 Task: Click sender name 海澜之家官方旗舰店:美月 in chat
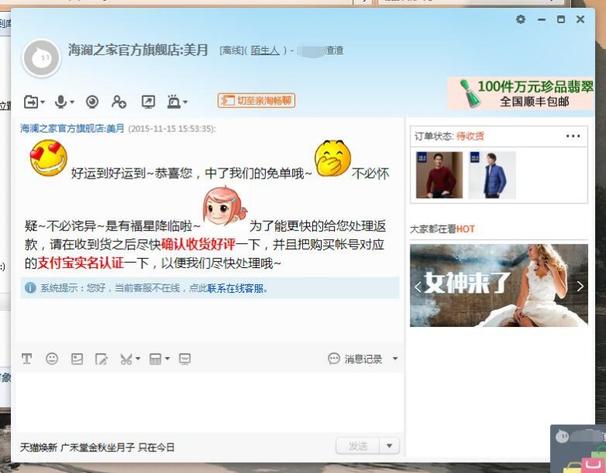pos(72,128)
